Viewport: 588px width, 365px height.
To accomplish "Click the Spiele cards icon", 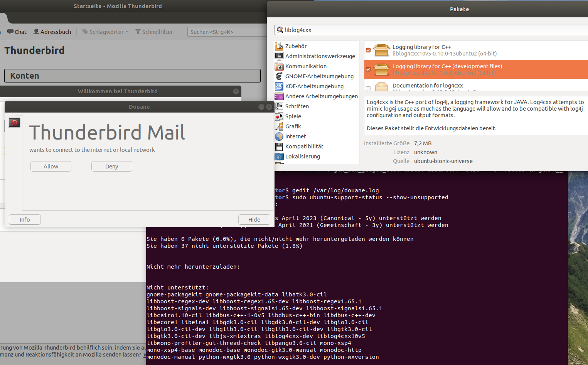I will [x=279, y=116].
